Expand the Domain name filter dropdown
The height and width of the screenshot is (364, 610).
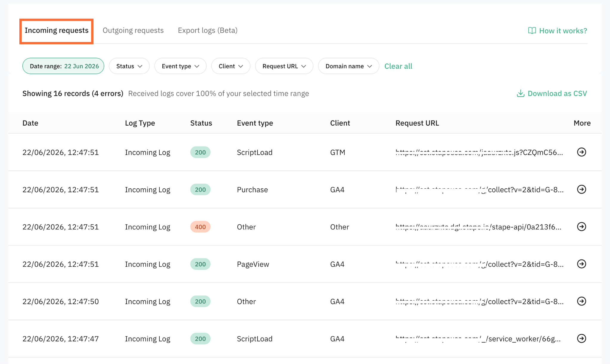(x=348, y=66)
